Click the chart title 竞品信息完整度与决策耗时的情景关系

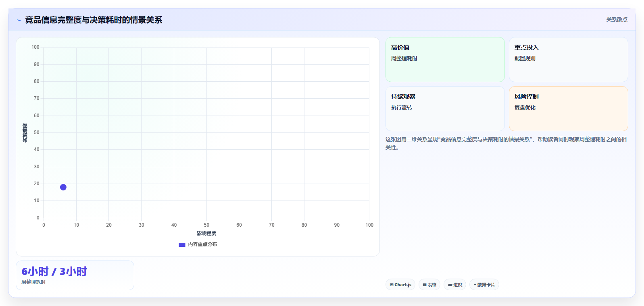pos(94,20)
